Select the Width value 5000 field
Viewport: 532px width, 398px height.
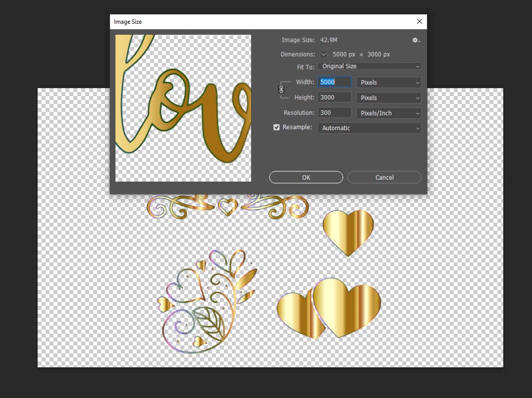point(334,82)
